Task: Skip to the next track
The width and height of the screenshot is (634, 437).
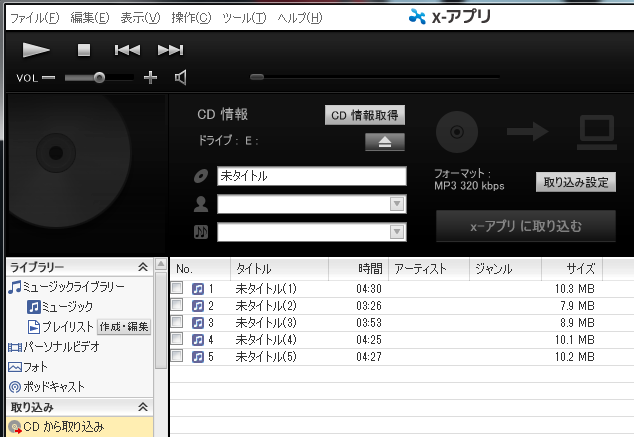Action: 170,50
